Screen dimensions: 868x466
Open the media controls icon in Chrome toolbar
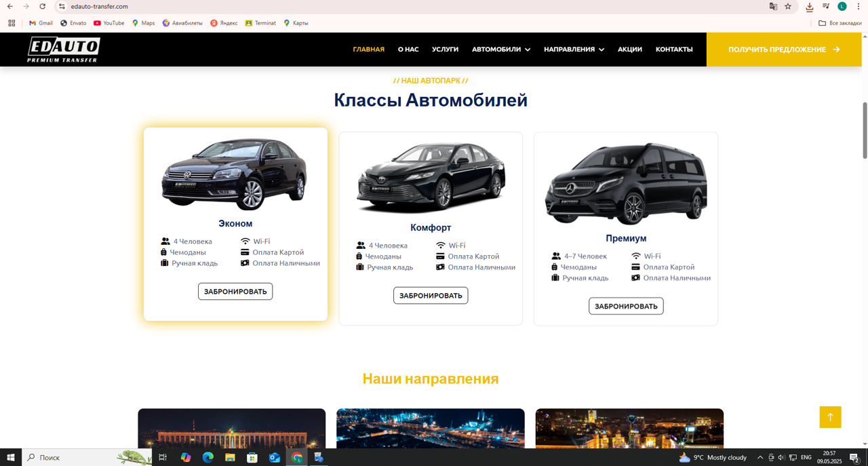(x=826, y=6)
